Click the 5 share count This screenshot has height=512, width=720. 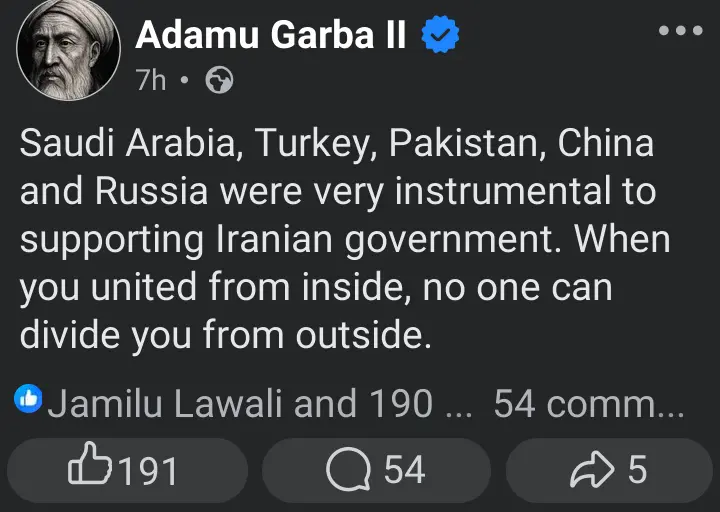click(637, 470)
